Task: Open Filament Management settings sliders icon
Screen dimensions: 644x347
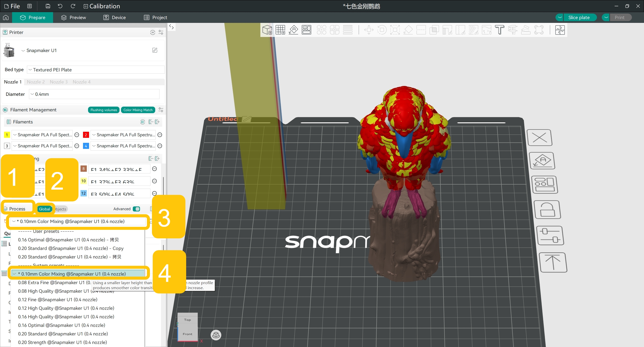Action: [161, 110]
